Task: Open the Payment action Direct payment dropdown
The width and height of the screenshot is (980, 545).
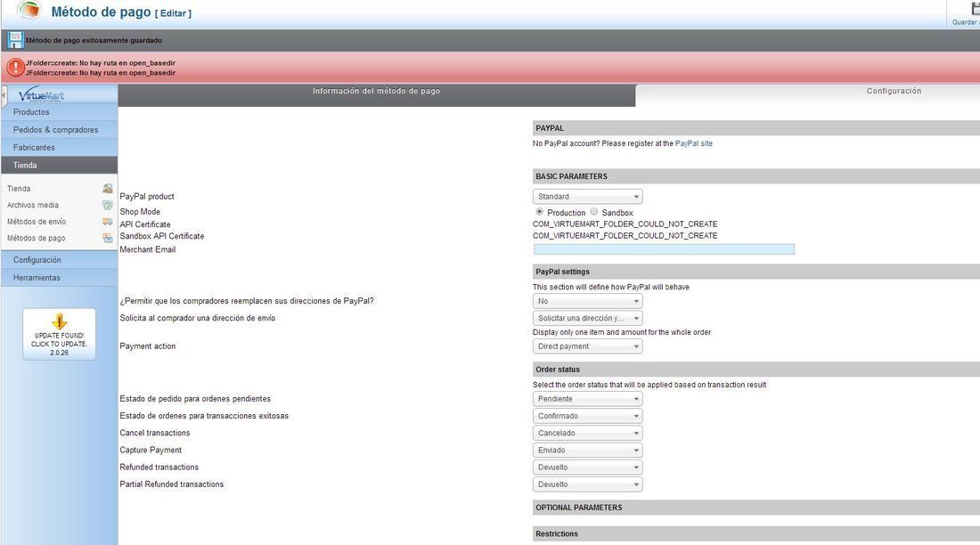Action: (587, 346)
